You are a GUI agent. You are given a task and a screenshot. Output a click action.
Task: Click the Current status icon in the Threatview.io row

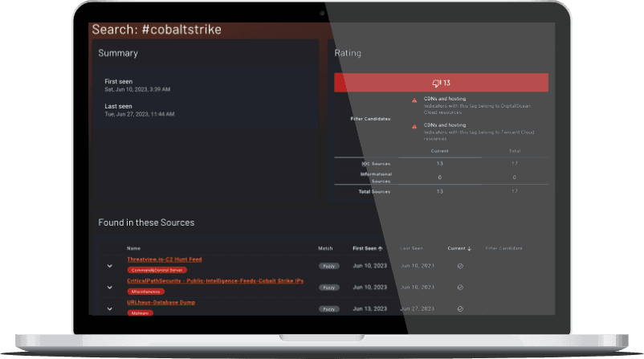[460, 266]
